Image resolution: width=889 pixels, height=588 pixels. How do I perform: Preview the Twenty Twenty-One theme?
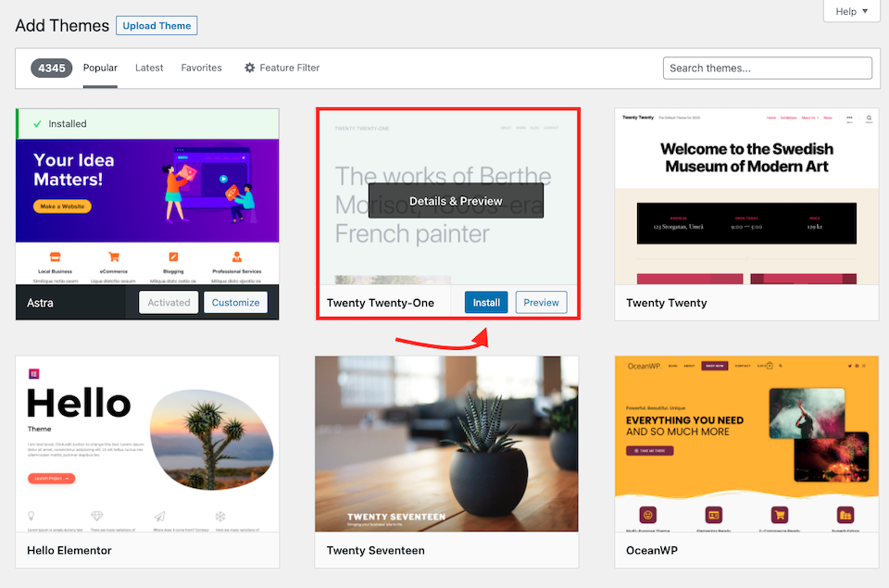click(x=541, y=302)
